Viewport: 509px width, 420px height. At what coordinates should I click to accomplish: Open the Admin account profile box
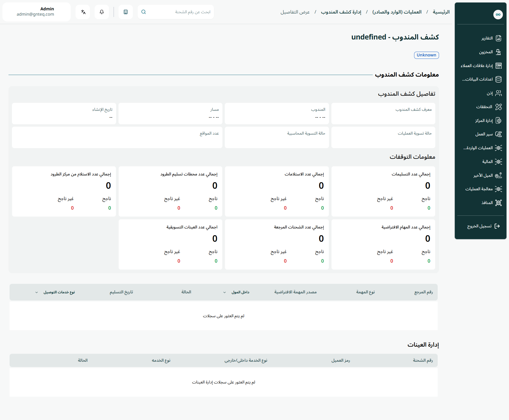click(x=37, y=12)
